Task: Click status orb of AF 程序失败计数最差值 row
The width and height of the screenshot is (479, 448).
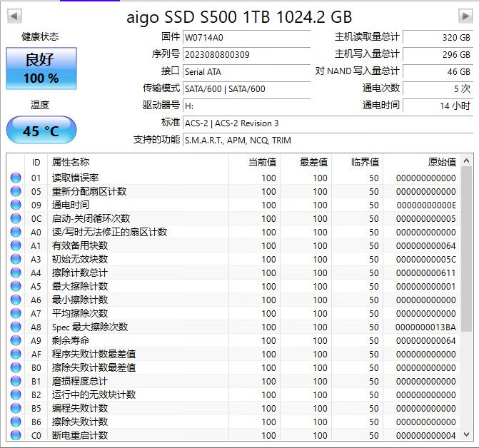Action: pyautogui.click(x=16, y=354)
